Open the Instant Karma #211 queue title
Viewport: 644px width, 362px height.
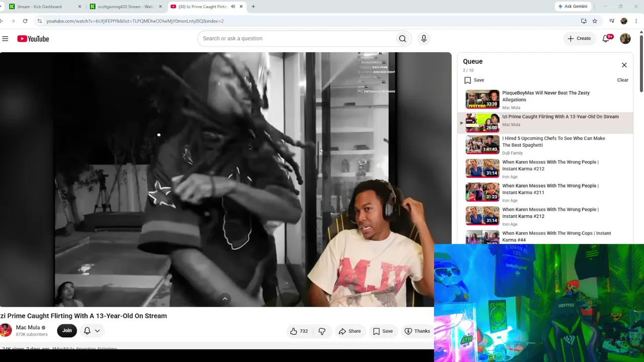[550, 189]
